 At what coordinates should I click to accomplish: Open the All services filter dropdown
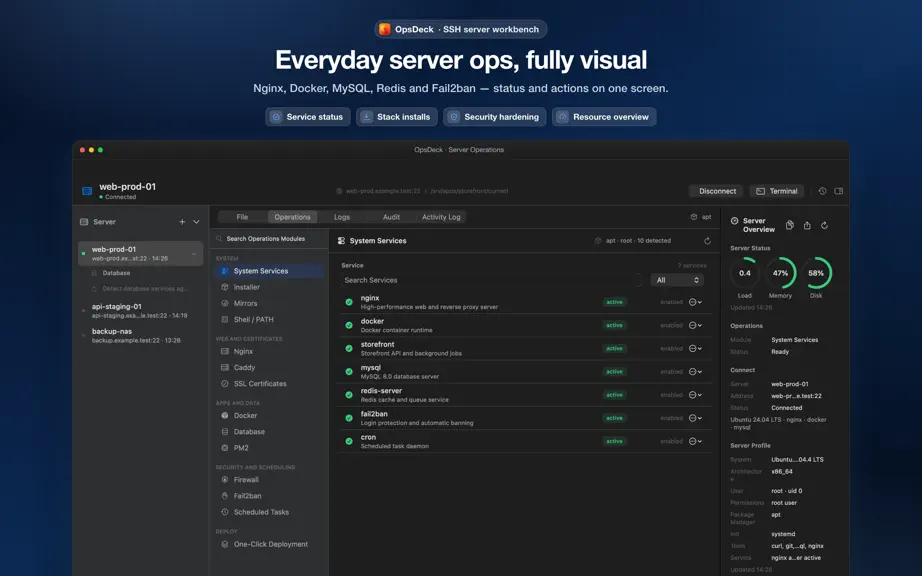[677, 280]
